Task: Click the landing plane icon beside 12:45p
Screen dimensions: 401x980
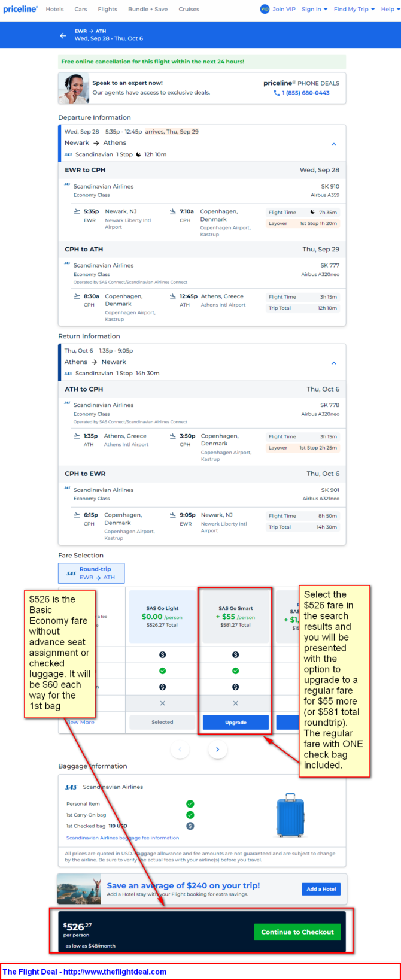Action: tap(173, 296)
